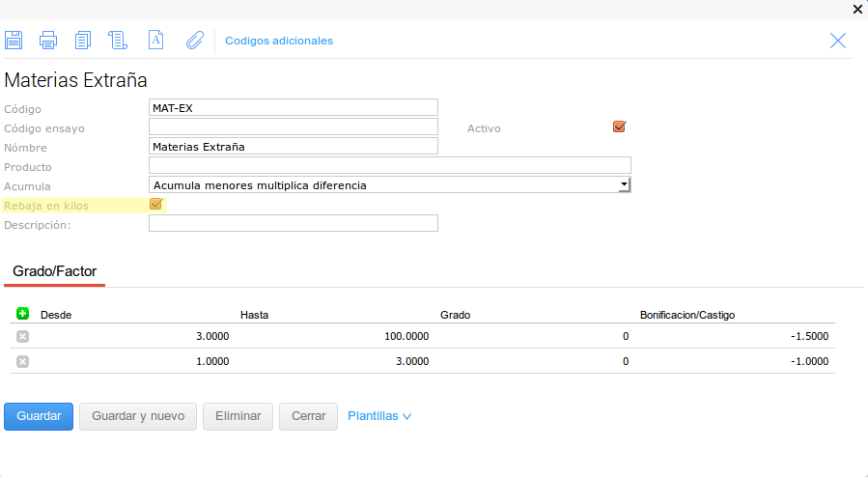This screenshot has width=868, height=477.
Task: Delete the row starting at 1.0000
Action: point(22,361)
